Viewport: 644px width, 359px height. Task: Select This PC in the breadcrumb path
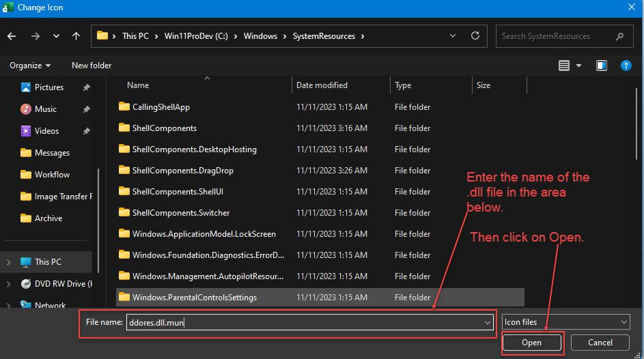(135, 36)
